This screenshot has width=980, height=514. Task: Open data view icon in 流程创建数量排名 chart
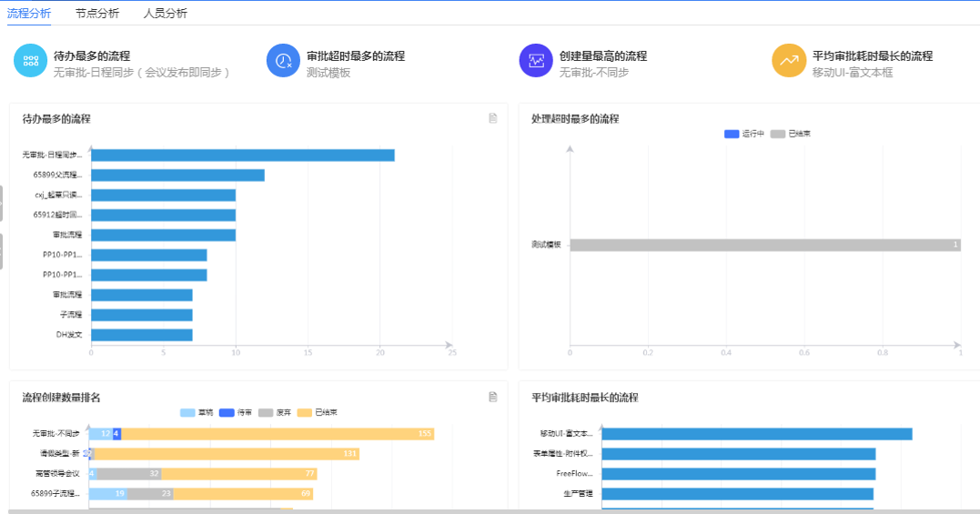(x=493, y=397)
